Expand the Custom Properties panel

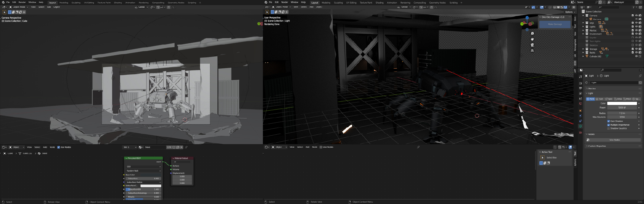597,146
